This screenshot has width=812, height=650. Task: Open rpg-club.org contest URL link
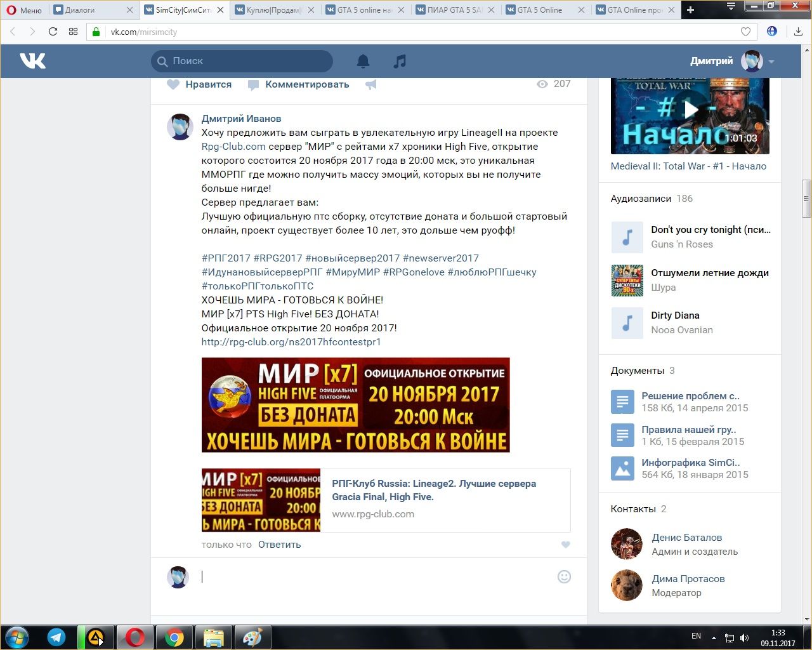291,342
